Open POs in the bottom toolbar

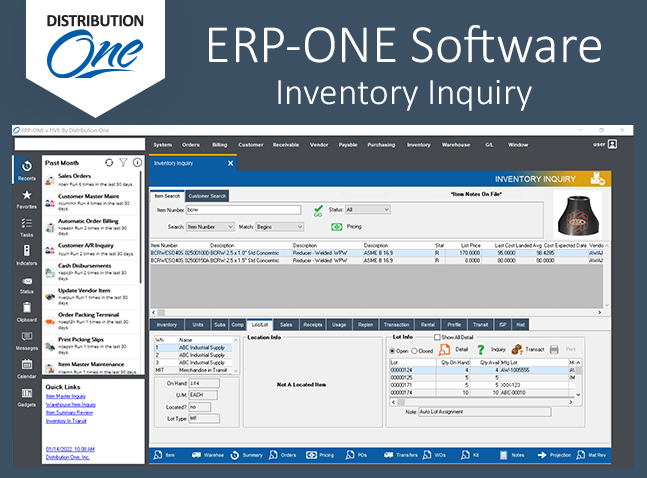pos(357,455)
